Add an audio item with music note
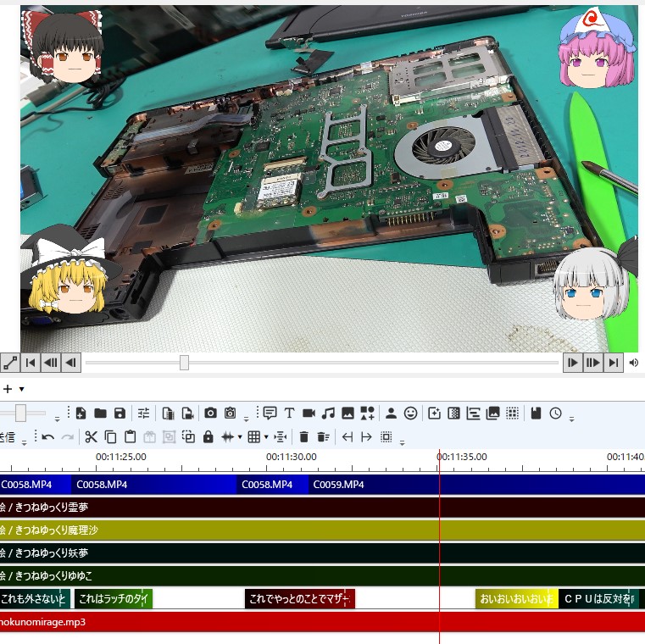This screenshot has height=644, width=645. coord(328,413)
